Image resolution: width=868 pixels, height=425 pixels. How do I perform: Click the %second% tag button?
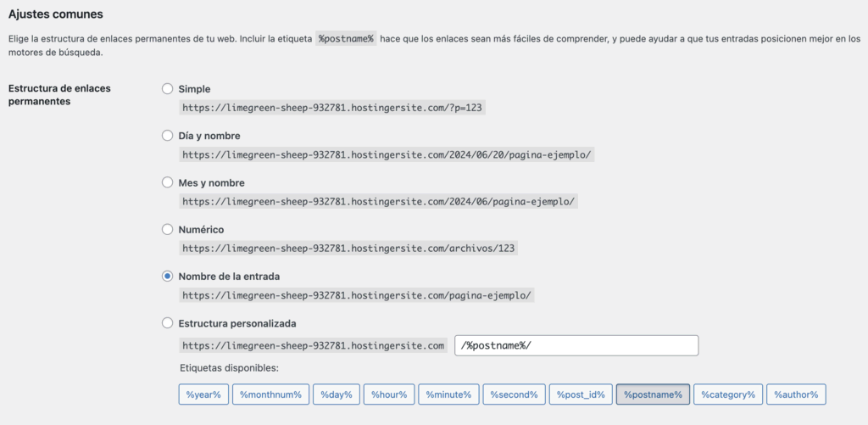click(515, 394)
